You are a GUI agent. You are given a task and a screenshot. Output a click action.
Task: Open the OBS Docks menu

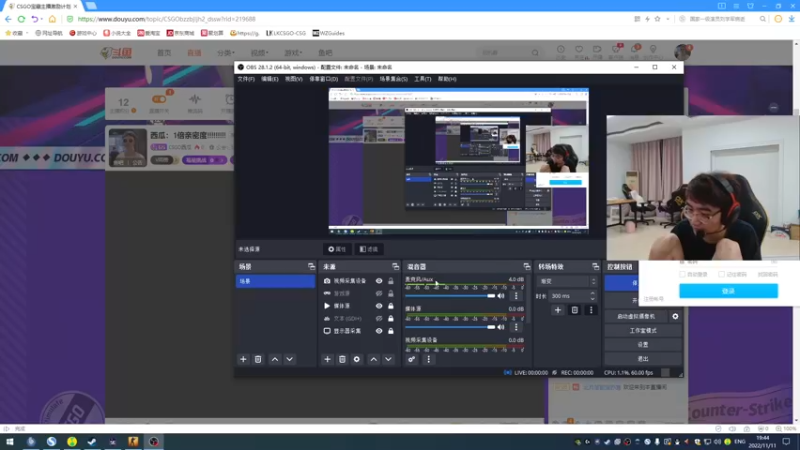323,79
